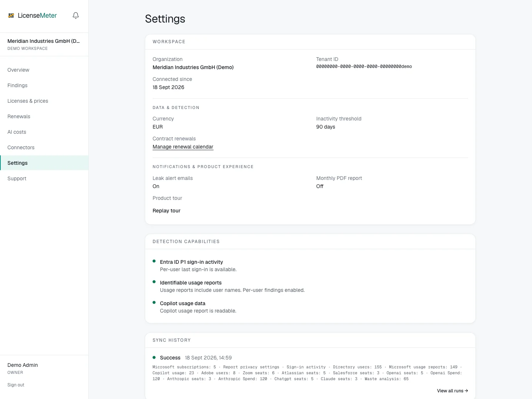Click Tenant ID value ending in demo

[x=364, y=66]
